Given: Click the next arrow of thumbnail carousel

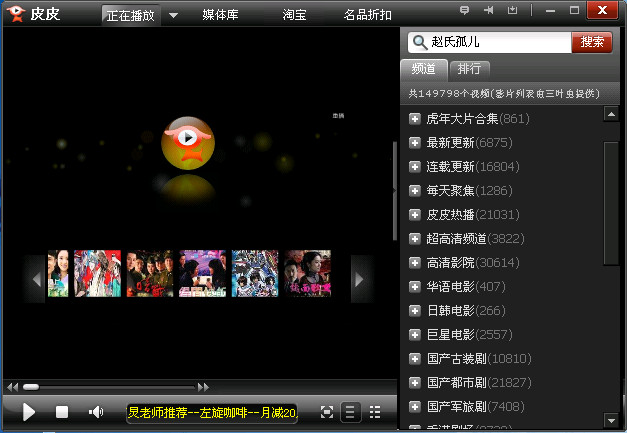Looking at the screenshot, I should [361, 273].
